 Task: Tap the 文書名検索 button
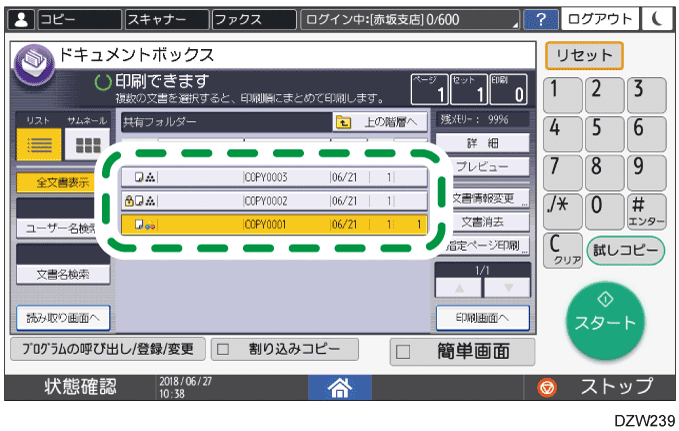pos(63,274)
